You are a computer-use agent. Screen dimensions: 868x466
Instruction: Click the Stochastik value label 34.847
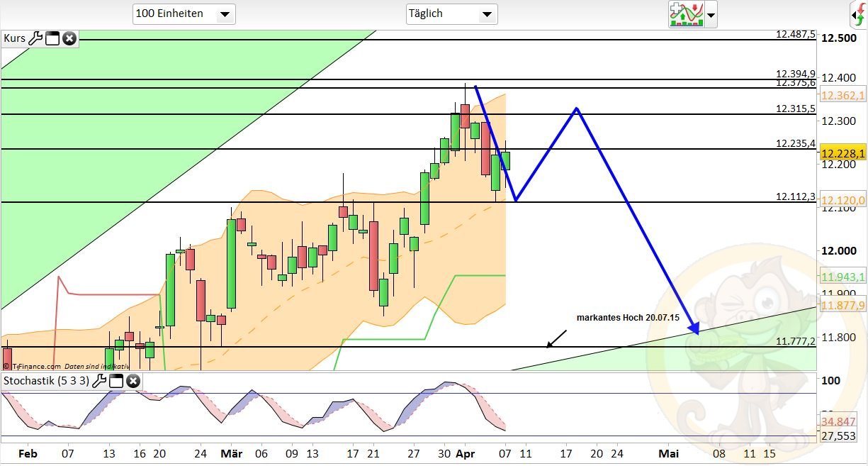[x=838, y=421]
